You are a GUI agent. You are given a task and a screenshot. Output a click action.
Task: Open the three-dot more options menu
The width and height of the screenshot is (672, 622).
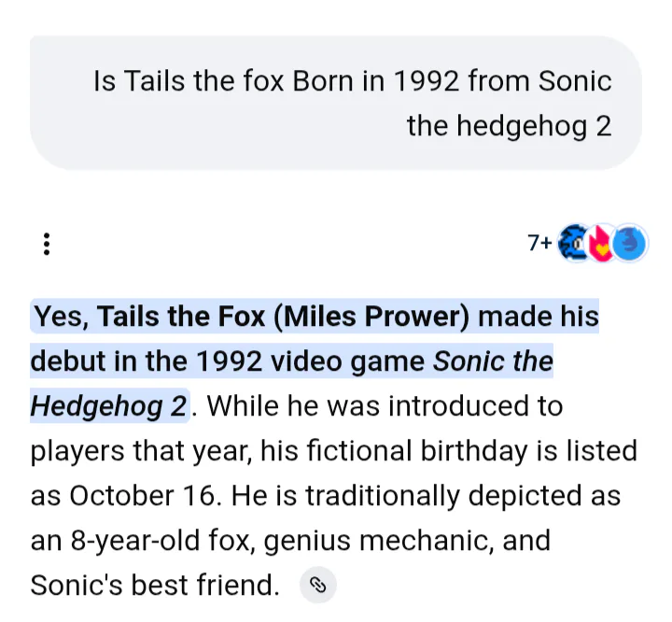click(46, 245)
